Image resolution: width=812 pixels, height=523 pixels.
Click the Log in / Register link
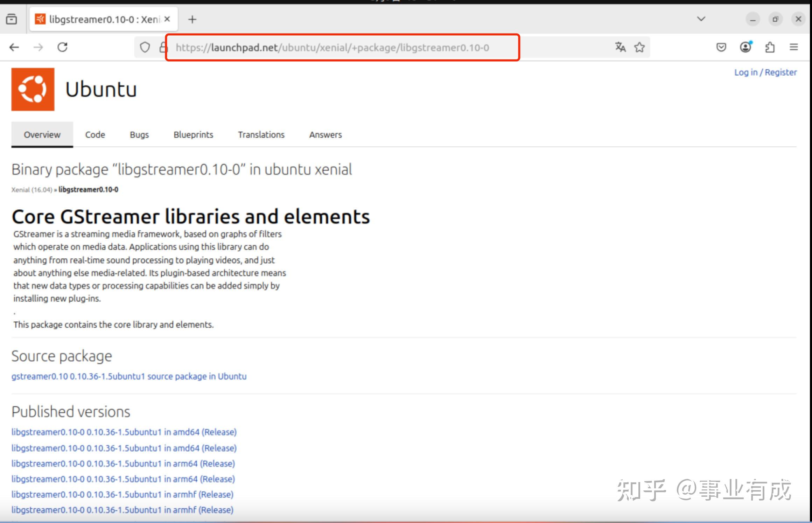tap(766, 72)
